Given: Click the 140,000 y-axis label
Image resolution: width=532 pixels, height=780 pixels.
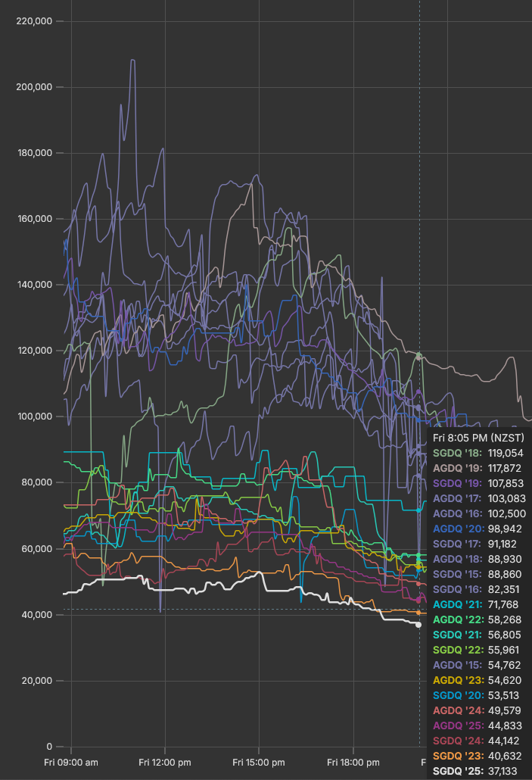Looking at the screenshot, I should pyautogui.click(x=35, y=285).
